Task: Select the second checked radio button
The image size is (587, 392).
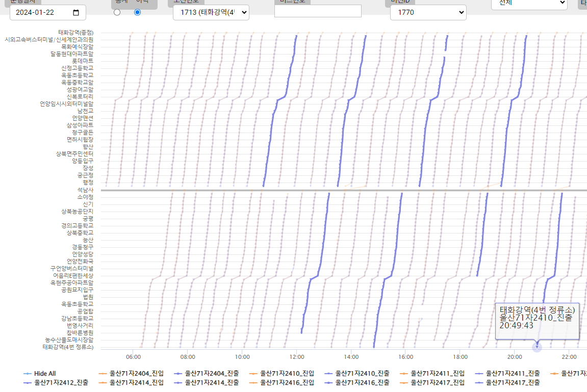Action: coord(137,12)
